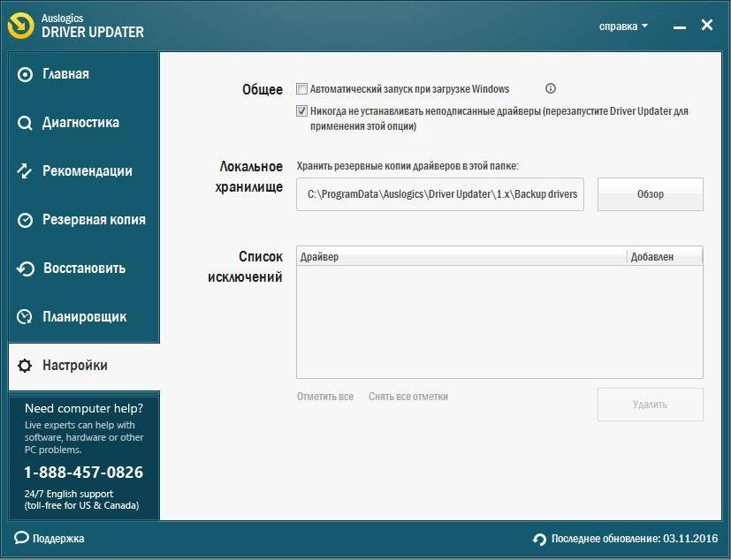Image resolution: width=731 pixels, height=560 pixels.
Task: Click the Need computer help? heading
Action: (84, 408)
